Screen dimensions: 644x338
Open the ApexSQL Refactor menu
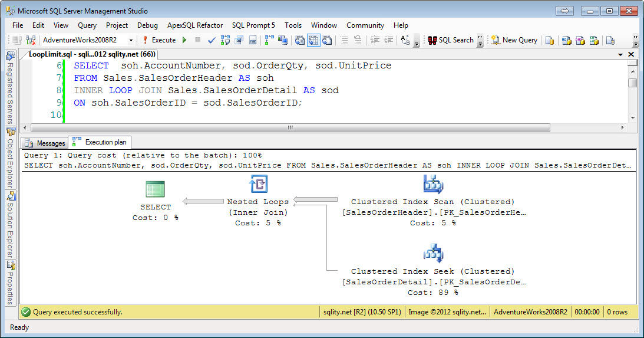point(194,25)
